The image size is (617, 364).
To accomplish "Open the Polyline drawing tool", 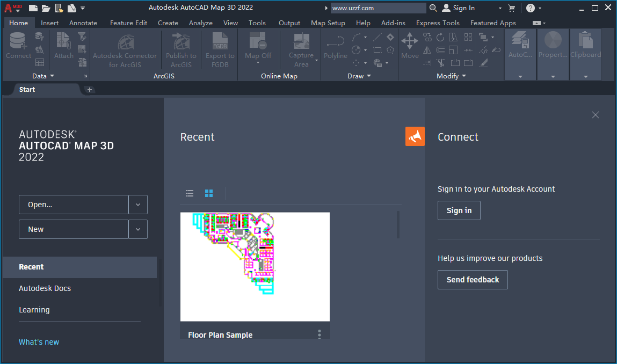I will click(335, 43).
